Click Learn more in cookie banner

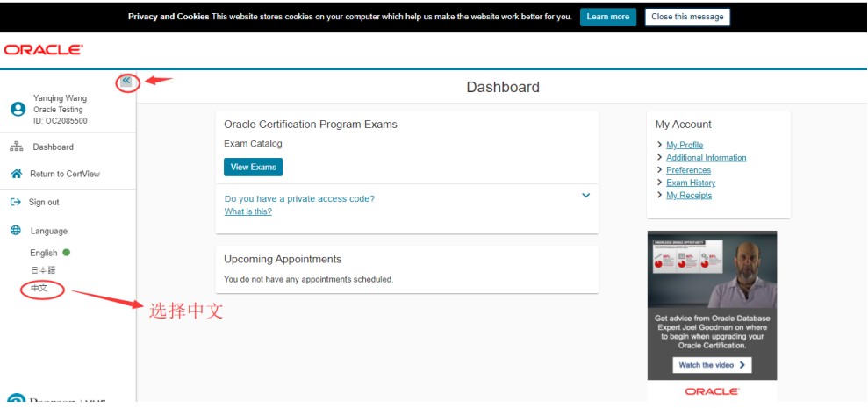point(607,17)
